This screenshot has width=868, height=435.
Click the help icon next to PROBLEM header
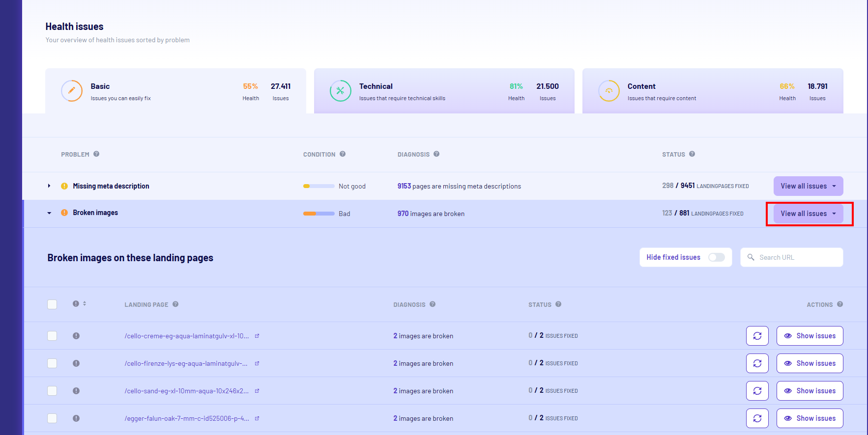click(96, 154)
